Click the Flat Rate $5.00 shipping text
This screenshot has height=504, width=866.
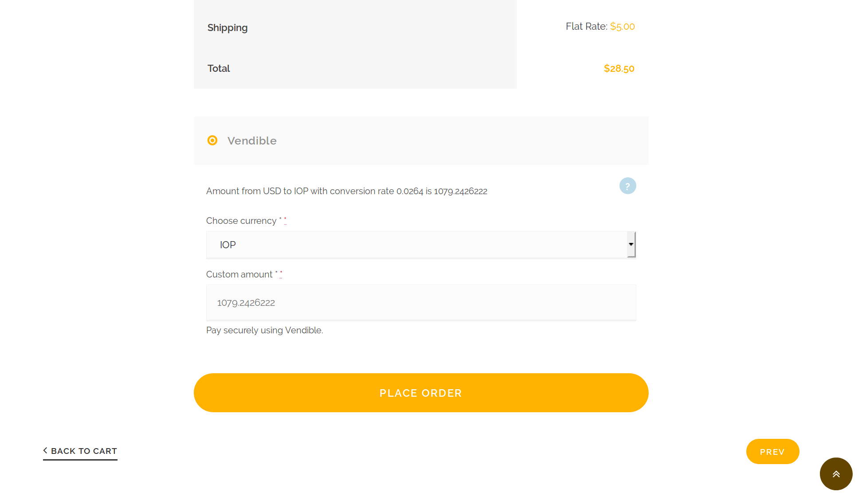tap(600, 27)
